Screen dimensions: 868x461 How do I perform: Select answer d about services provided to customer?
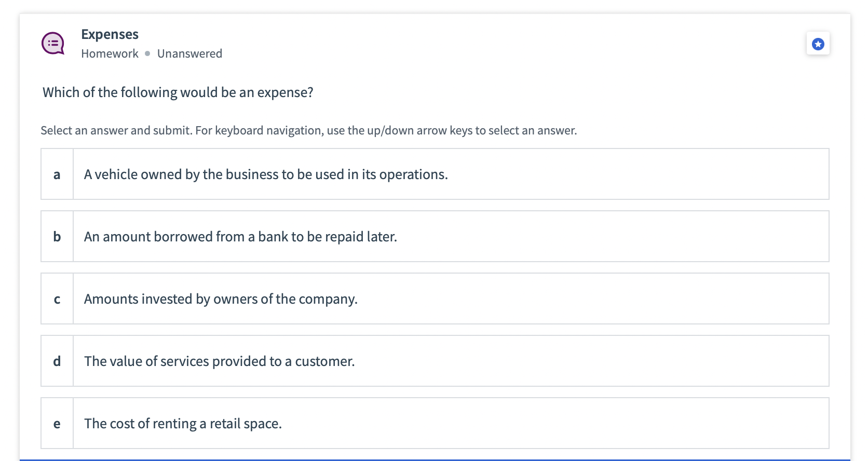point(435,361)
